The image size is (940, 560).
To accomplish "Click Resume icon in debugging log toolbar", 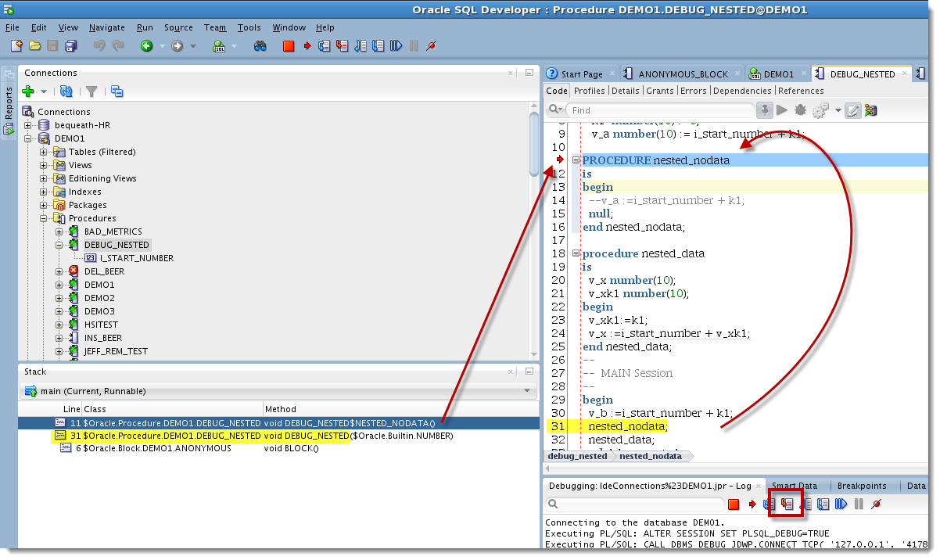I will tap(841, 504).
